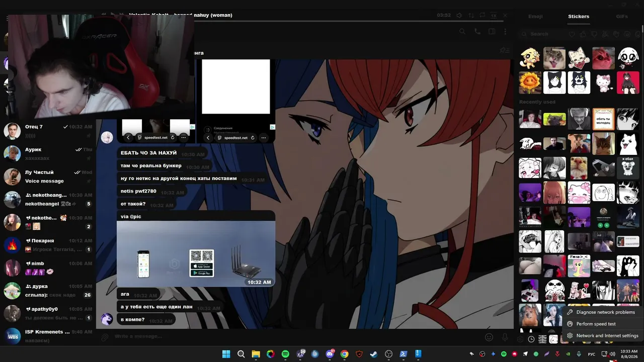Click the @pic bot link
Viewport: 644px width, 362px height.
pyautogui.click(x=135, y=217)
